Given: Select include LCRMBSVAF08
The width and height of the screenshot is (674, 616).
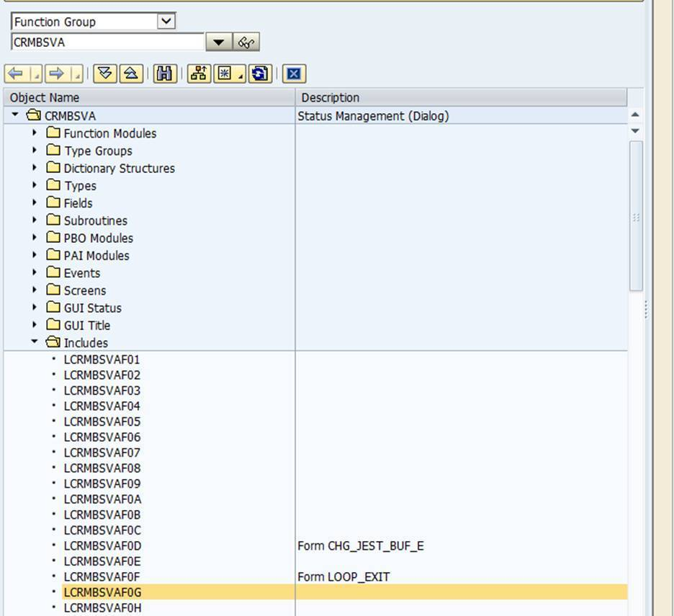Looking at the screenshot, I should click(102, 468).
